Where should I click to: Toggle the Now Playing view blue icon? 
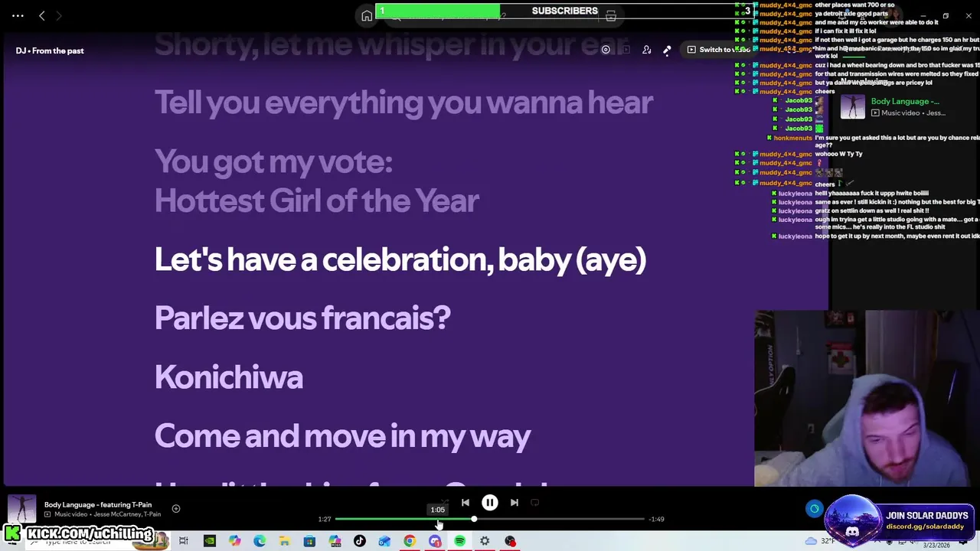[814, 508]
